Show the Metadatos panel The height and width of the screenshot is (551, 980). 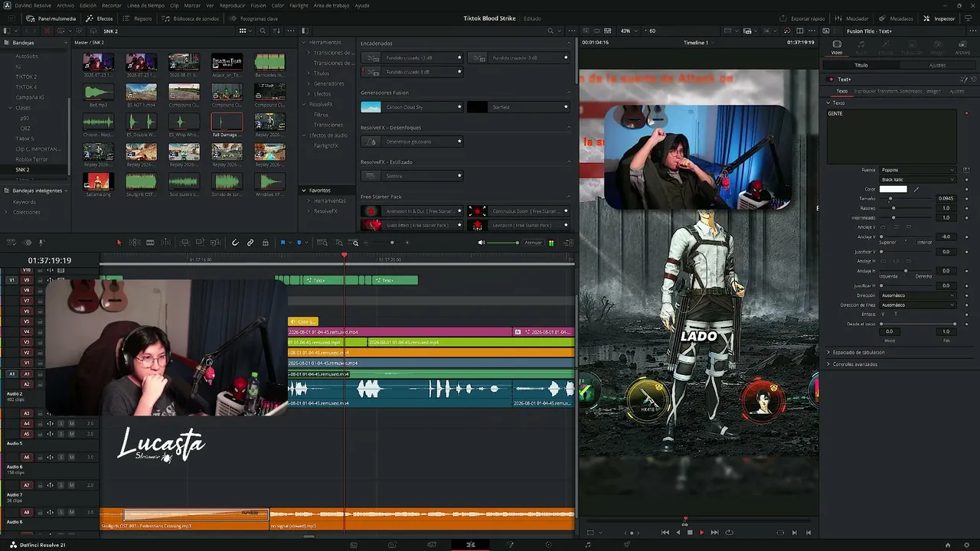(x=897, y=18)
